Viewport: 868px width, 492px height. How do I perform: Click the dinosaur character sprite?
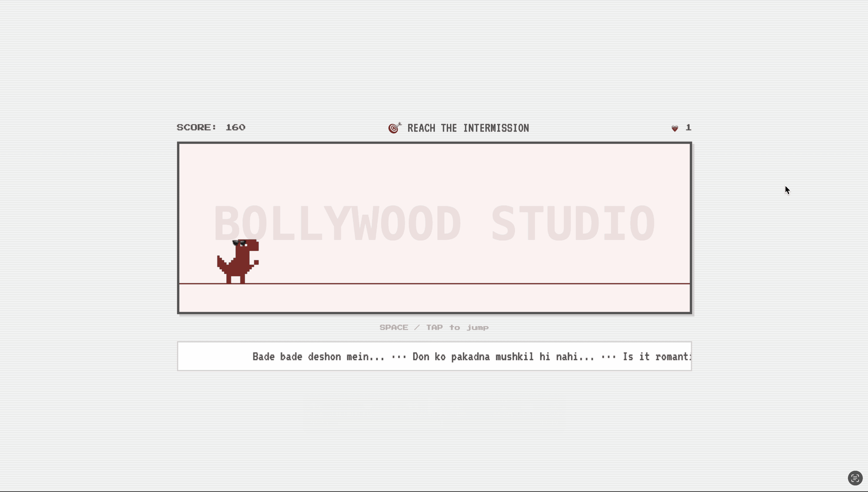pyautogui.click(x=239, y=262)
